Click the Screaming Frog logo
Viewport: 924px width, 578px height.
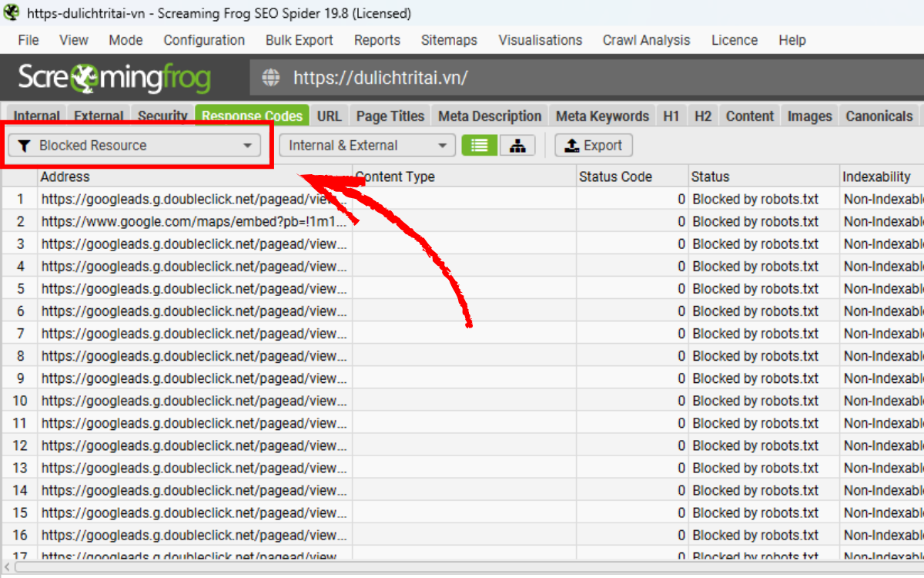pyautogui.click(x=114, y=78)
